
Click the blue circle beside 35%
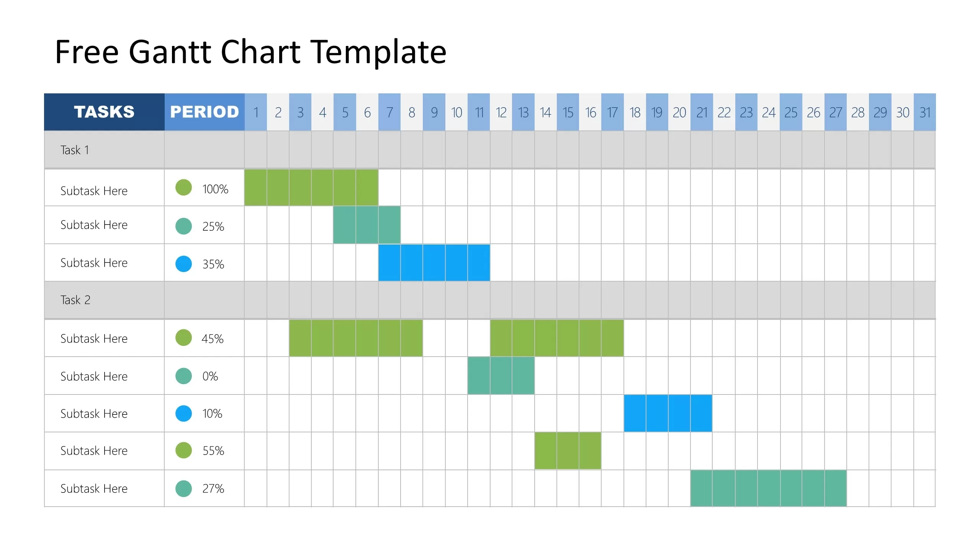(x=183, y=264)
